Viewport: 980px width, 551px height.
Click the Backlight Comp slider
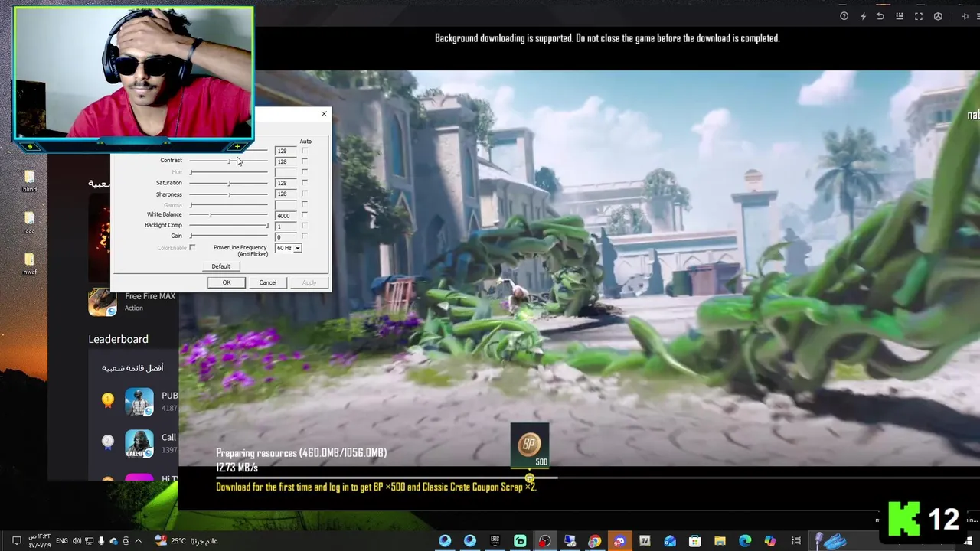tap(229, 226)
